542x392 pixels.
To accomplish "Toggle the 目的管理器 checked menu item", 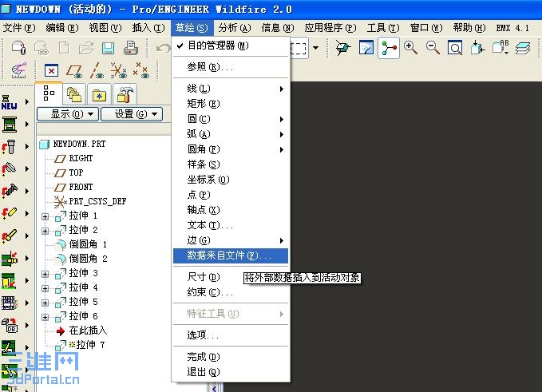I will click(x=231, y=46).
